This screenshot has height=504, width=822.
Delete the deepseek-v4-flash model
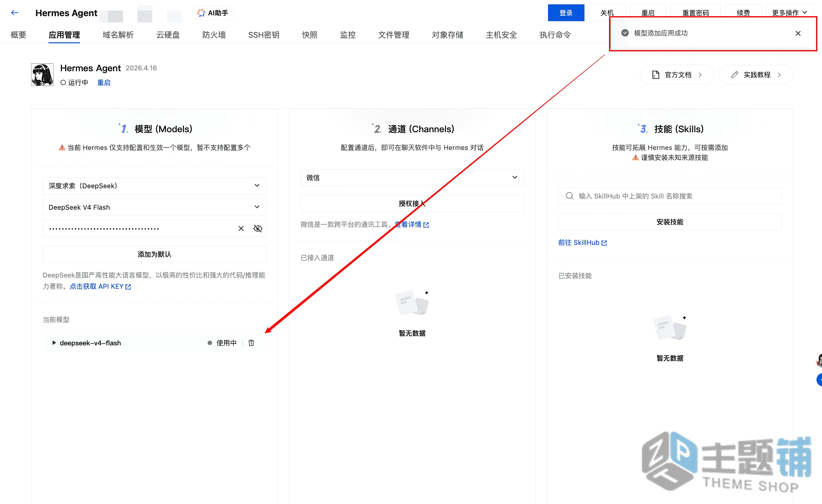tap(251, 343)
